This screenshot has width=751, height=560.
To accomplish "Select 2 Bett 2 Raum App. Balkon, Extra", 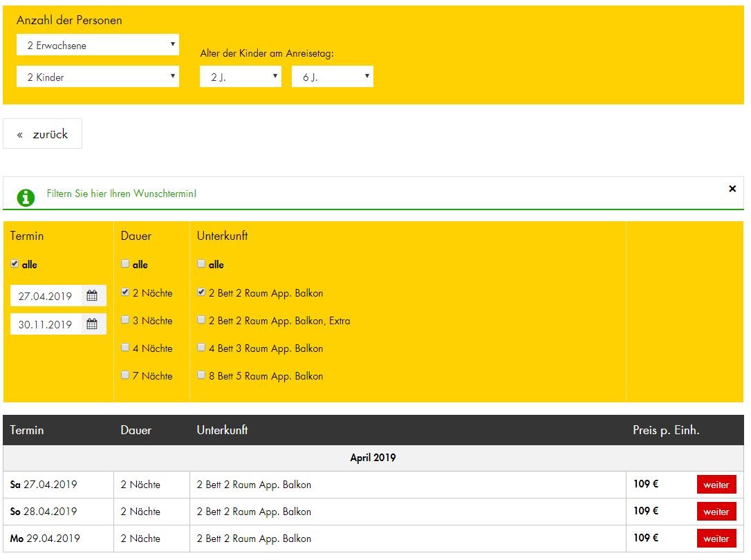I will tap(201, 320).
